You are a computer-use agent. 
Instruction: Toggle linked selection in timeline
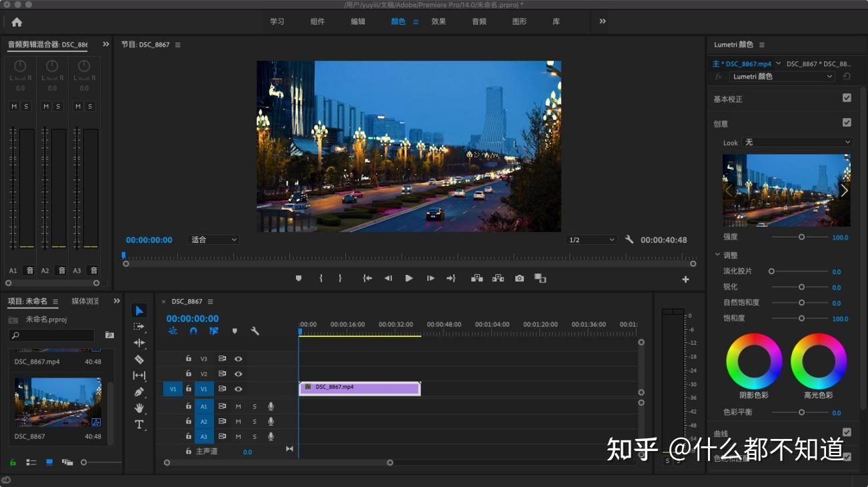[214, 330]
